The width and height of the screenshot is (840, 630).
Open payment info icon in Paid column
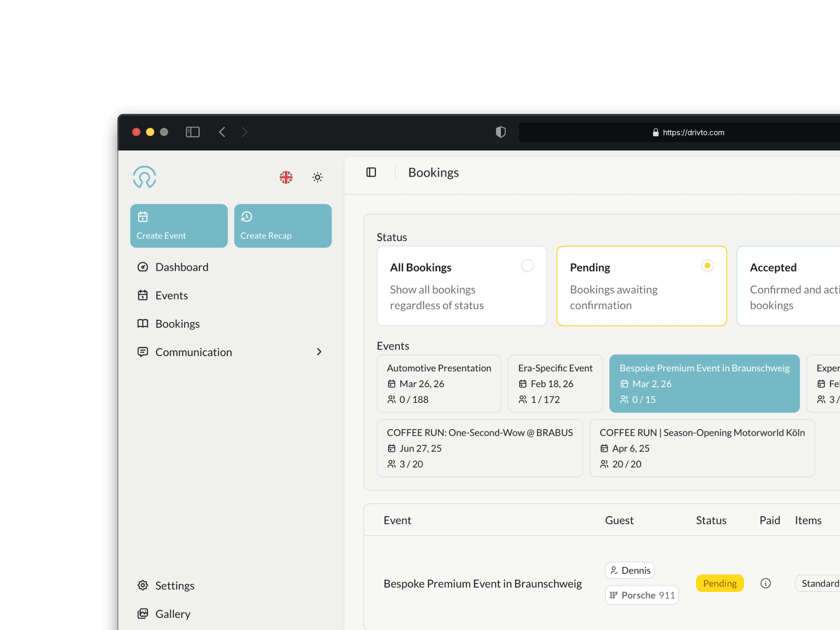point(766,583)
